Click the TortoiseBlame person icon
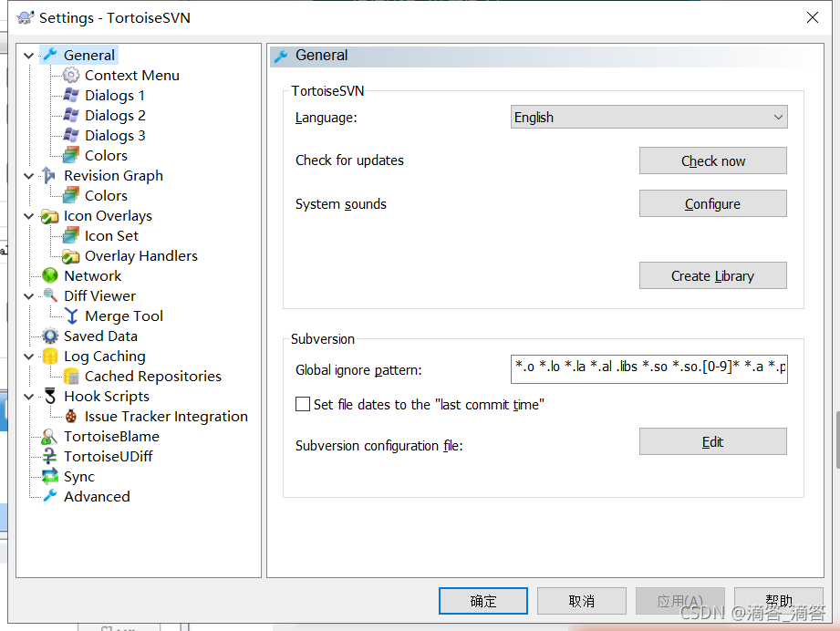 (x=49, y=437)
